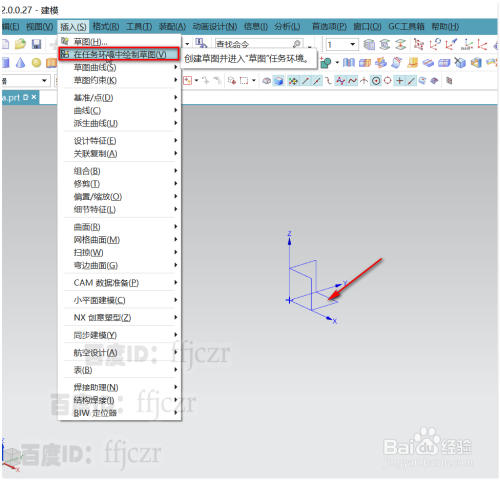Select 同步建模(Y) menu item

point(119,335)
